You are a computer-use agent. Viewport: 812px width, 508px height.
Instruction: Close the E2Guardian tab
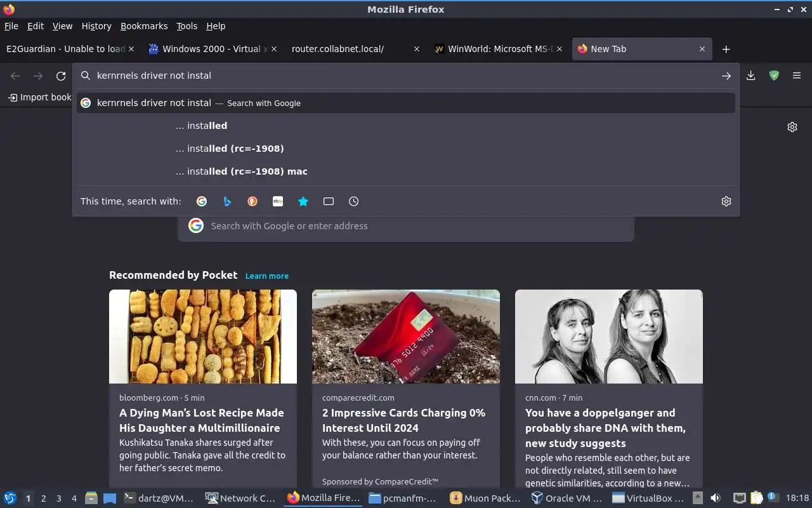tap(131, 49)
